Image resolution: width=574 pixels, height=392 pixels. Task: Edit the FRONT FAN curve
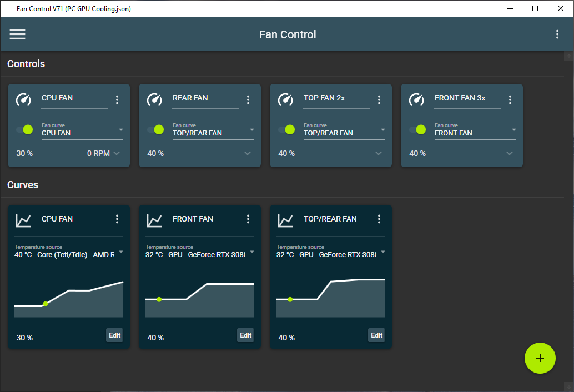tap(245, 335)
